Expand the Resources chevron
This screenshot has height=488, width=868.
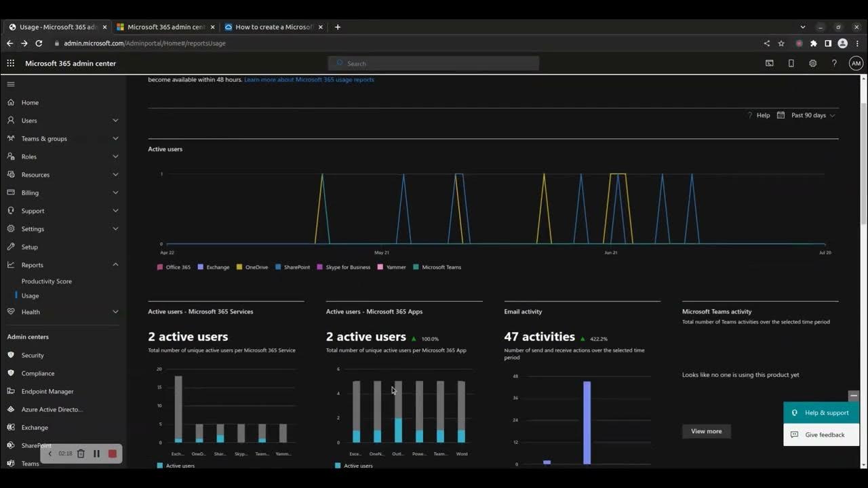point(115,174)
